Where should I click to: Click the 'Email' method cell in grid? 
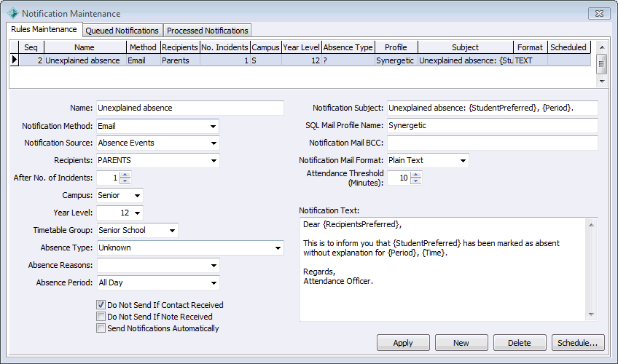[x=143, y=60]
